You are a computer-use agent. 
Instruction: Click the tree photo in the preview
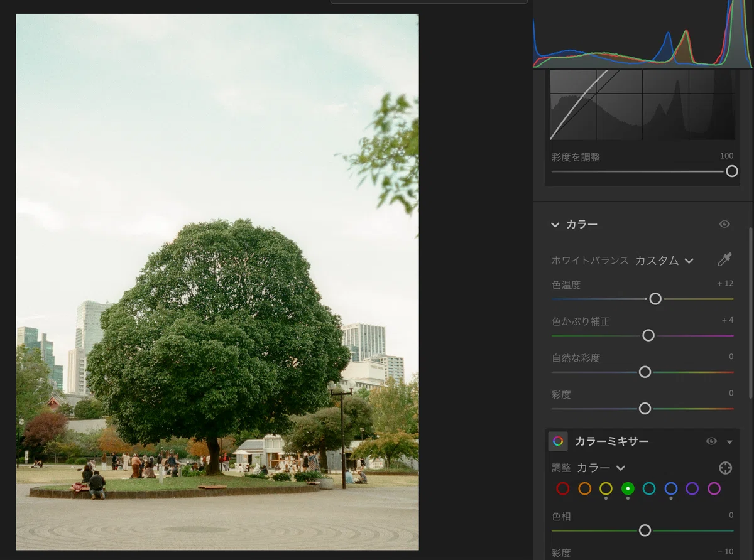(217, 282)
